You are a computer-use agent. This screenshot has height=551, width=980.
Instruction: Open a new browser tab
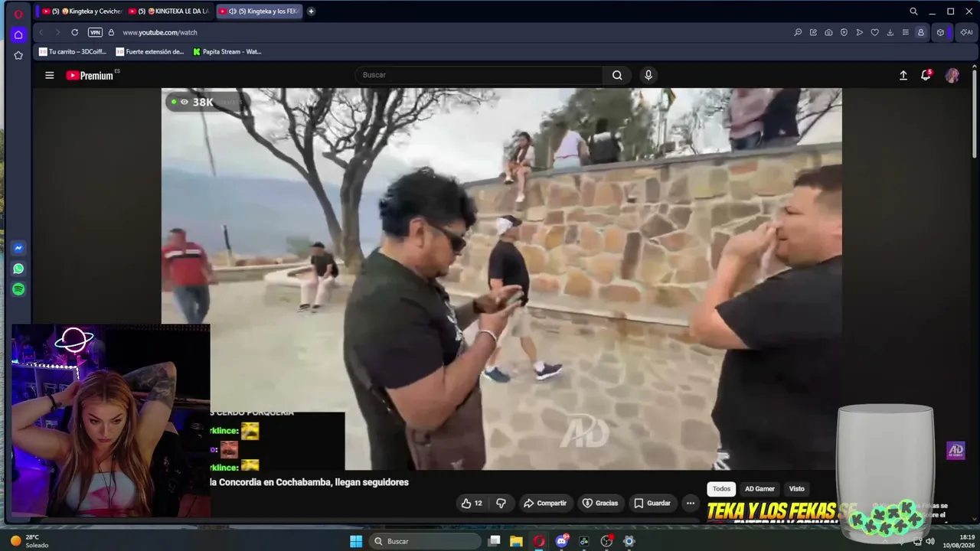[311, 11]
